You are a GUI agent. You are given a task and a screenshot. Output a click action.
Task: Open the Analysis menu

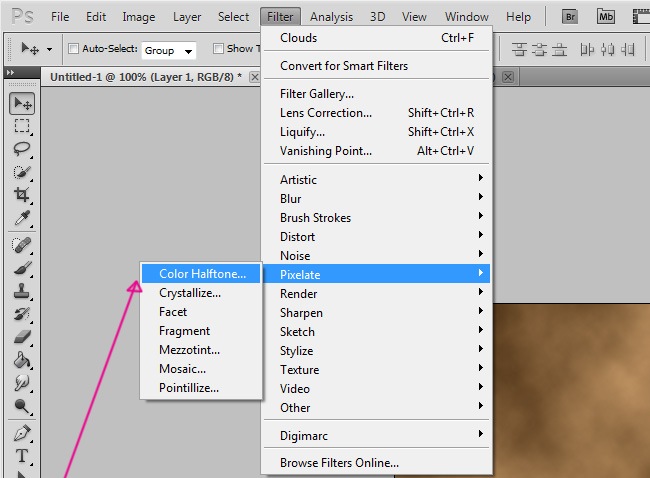[332, 17]
